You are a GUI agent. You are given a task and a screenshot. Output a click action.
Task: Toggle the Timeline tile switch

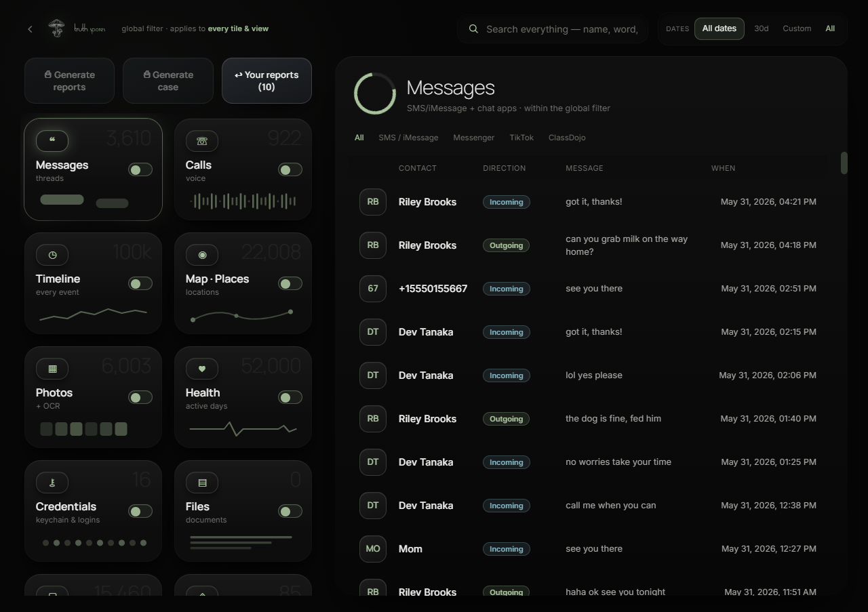click(x=140, y=283)
